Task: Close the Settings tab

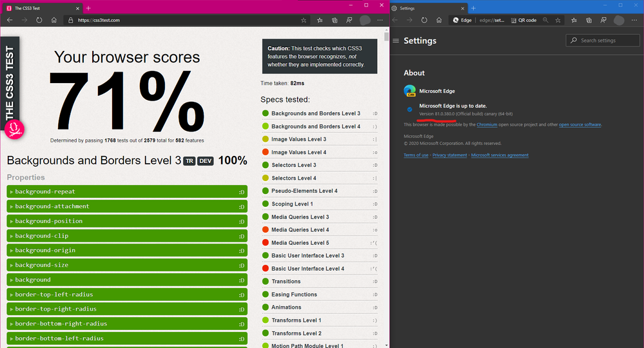Action: [462, 8]
